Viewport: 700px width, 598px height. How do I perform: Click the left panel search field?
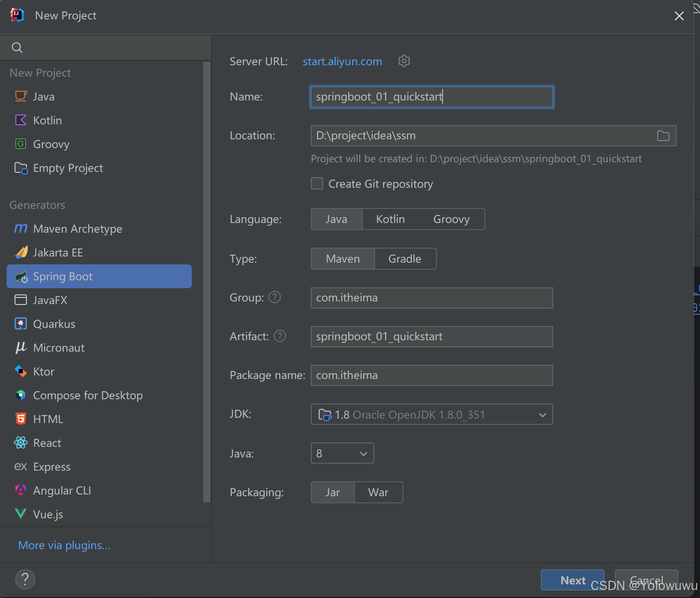click(x=106, y=48)
